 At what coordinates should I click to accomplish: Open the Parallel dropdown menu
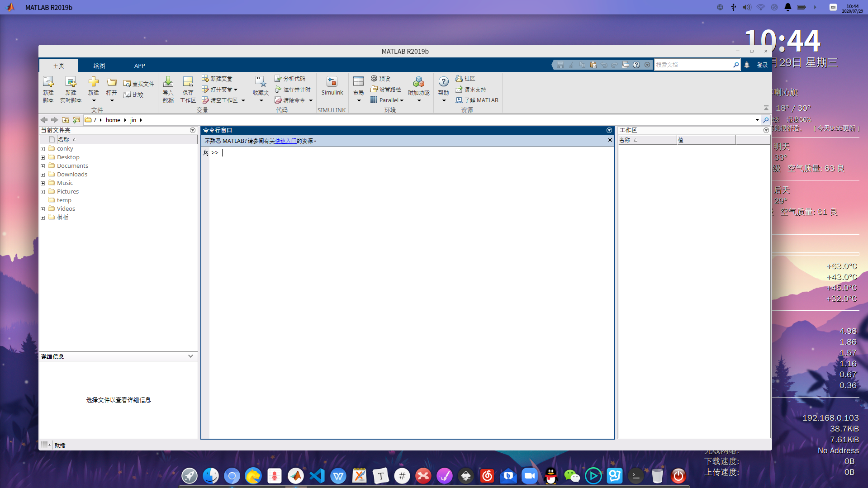coord(387,100)
